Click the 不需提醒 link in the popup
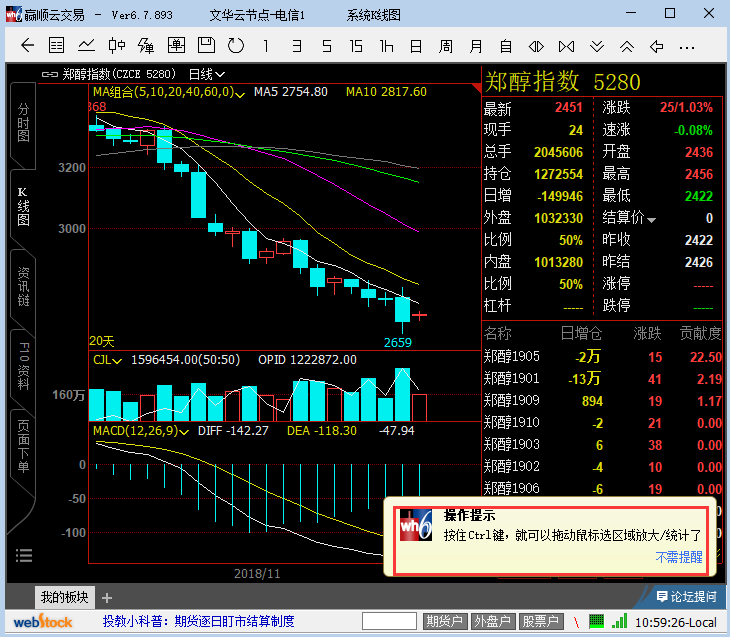This screenshot has width=730, height=637. tap(679, 557)
